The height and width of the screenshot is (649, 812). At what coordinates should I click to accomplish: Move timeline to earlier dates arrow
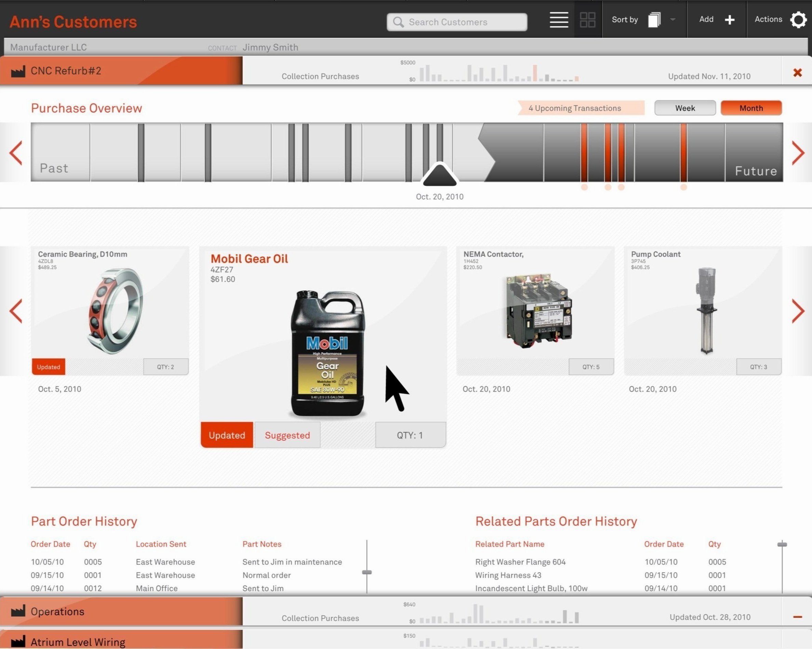[x=16, y=153]
